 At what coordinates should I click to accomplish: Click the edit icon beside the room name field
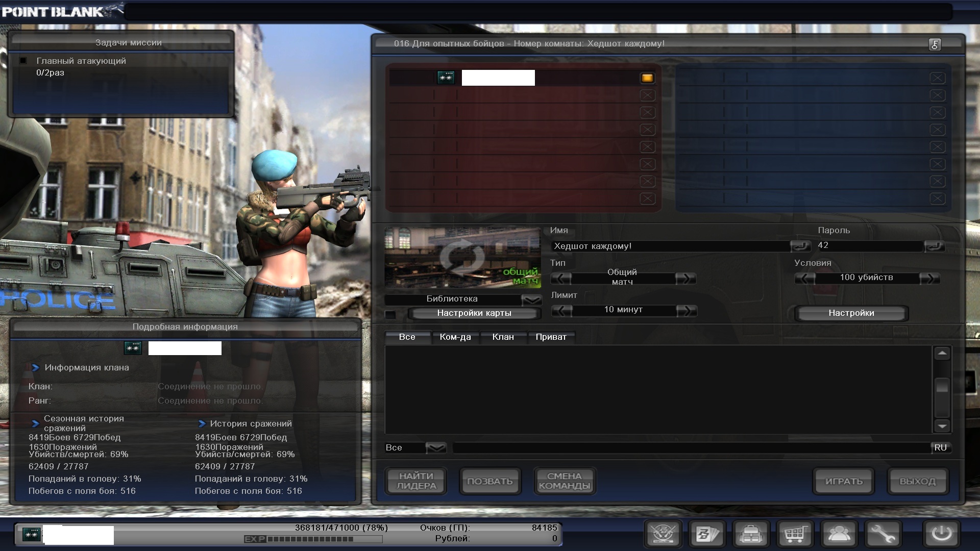tap(800, 246)
